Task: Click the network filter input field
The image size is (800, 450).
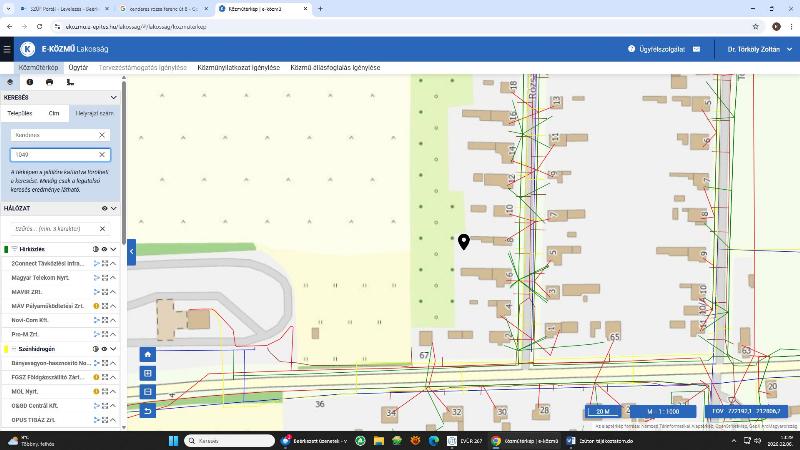Action: click(54, 229)
